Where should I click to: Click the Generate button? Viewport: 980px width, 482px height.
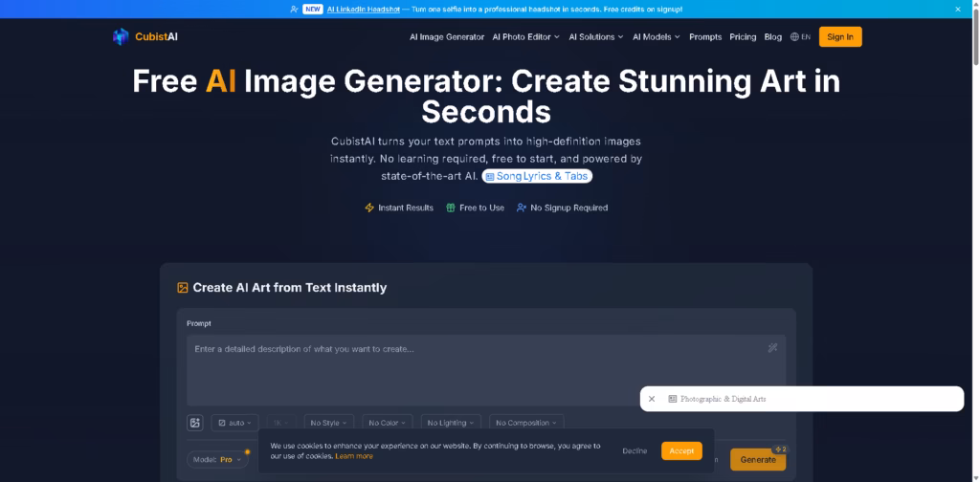pos(758,459)
